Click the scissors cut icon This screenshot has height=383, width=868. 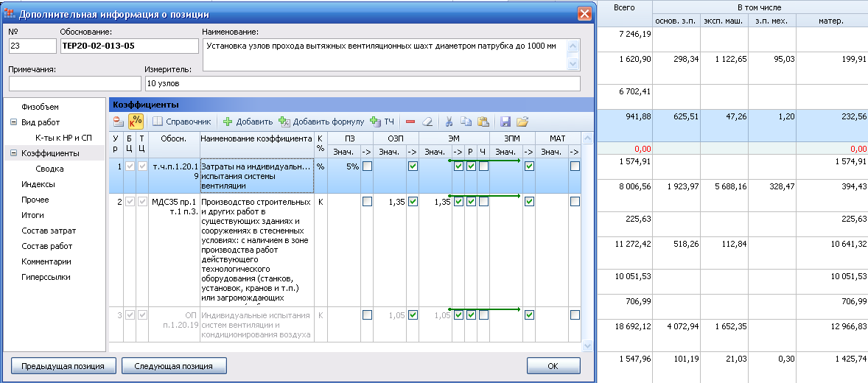449,122
